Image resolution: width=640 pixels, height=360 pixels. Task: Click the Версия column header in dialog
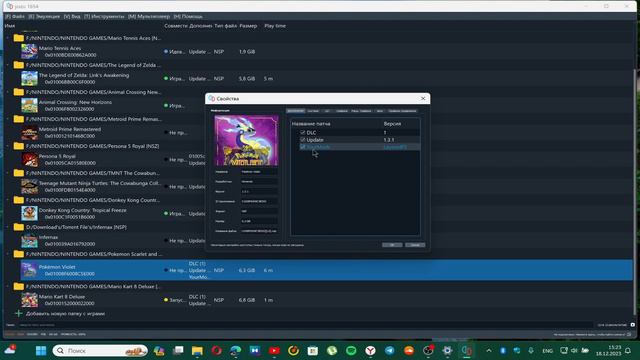(392, 124)
